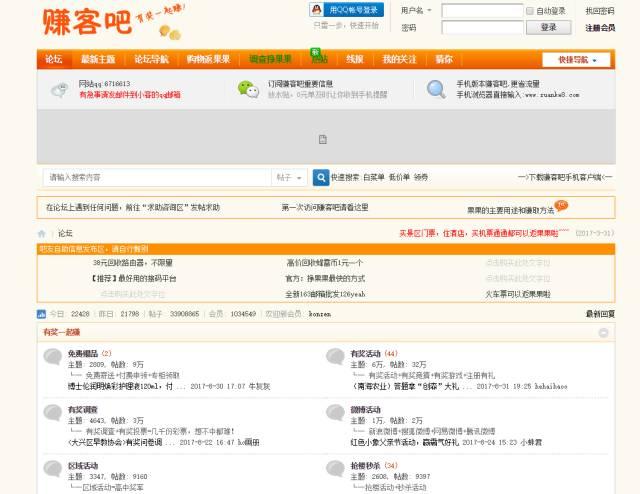Open the 论坛 breadcrumb link
This screenshot has width=640, height=494.
point(65,234)
